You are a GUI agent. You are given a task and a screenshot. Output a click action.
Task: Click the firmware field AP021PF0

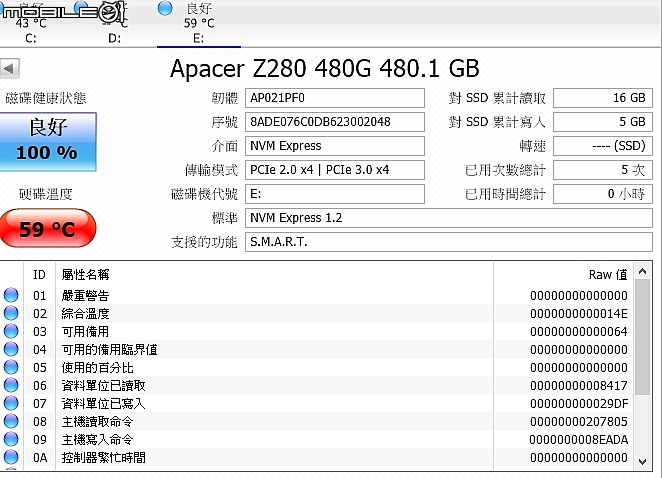[x=335, y=98]
